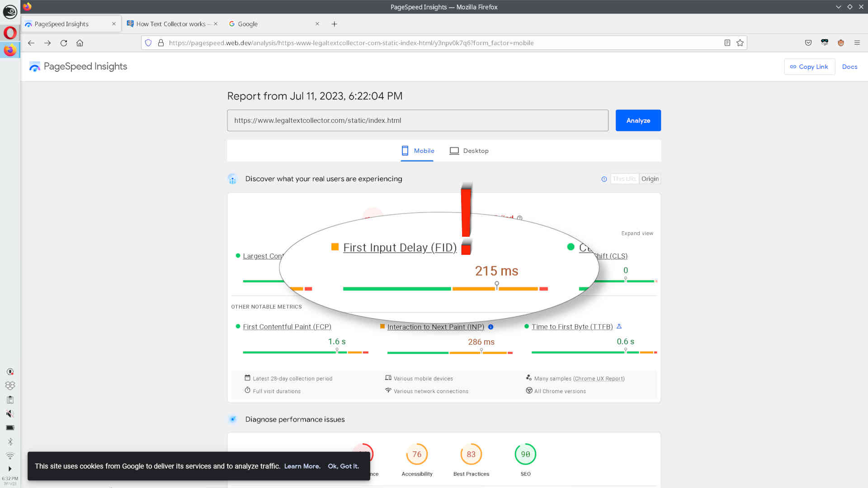Click the shield tracking protection icon
868x488 pixels.
click(148, 42)
